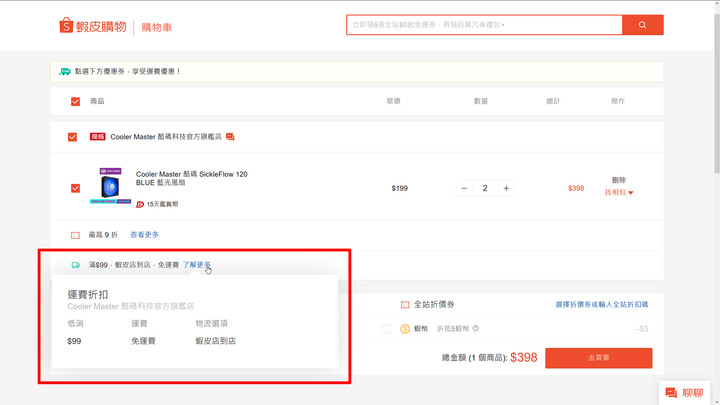The height and width of the screenshot is (405, 720).
Task: Toggle the SickleFlow 120 item checkbox
Action: click(75, 188)
